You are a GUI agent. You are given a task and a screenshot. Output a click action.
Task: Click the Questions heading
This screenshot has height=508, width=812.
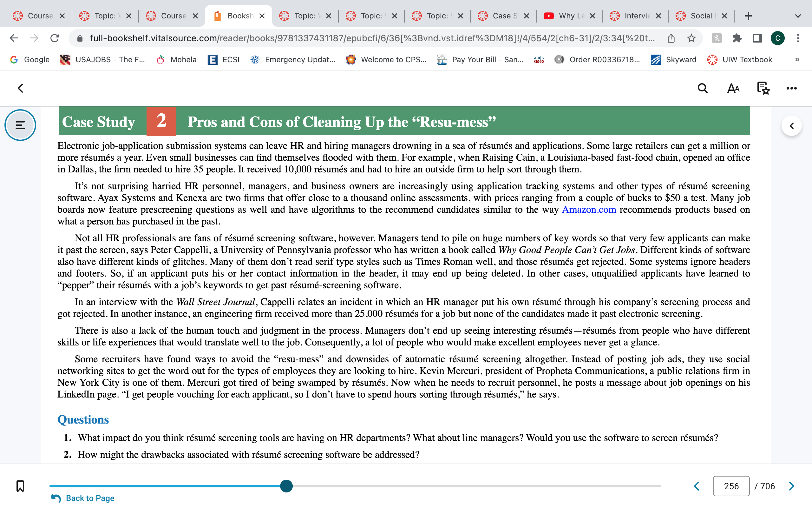(x=83, y=420)
